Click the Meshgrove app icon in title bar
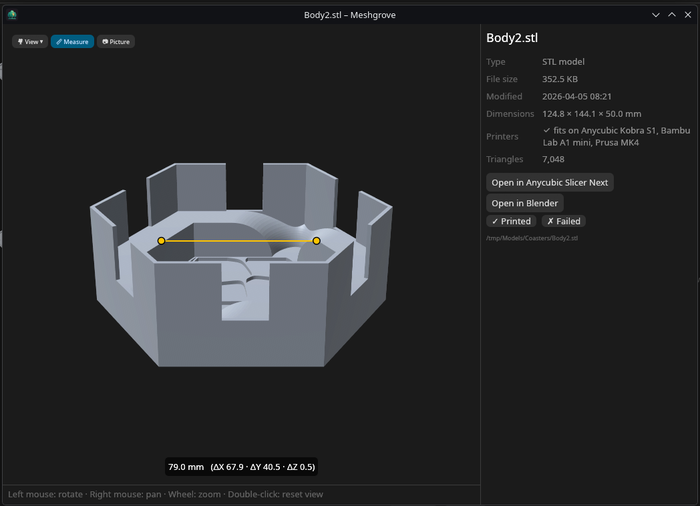Image resolution: width=700 pixels, height=506 pixels. tap(12, 15)
